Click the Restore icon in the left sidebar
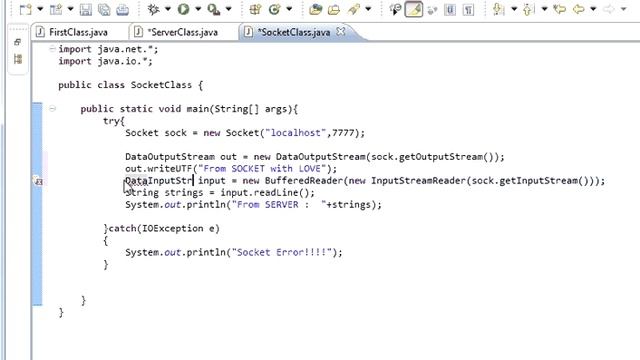The height and width of the screenshot is (360, 640). coord(17,42)
